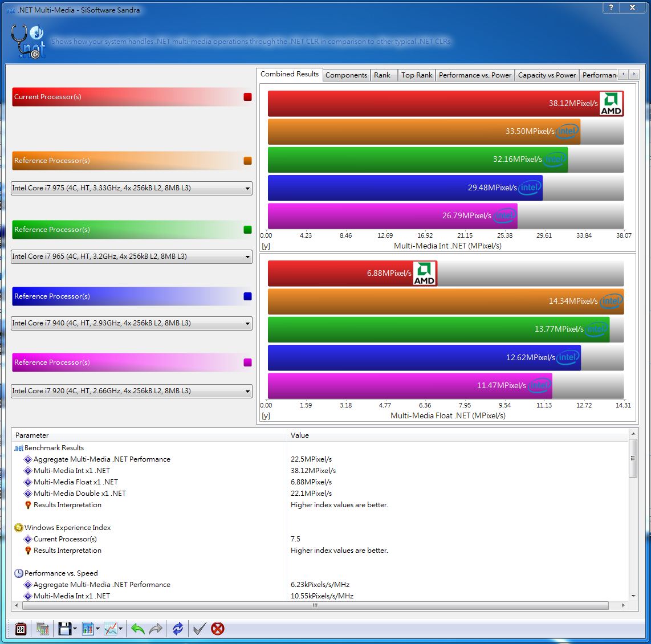Image resolution: width=651 pixels, height=644 pixels.
Task: Click the green back arrow icon
Action: click(137, 629)
